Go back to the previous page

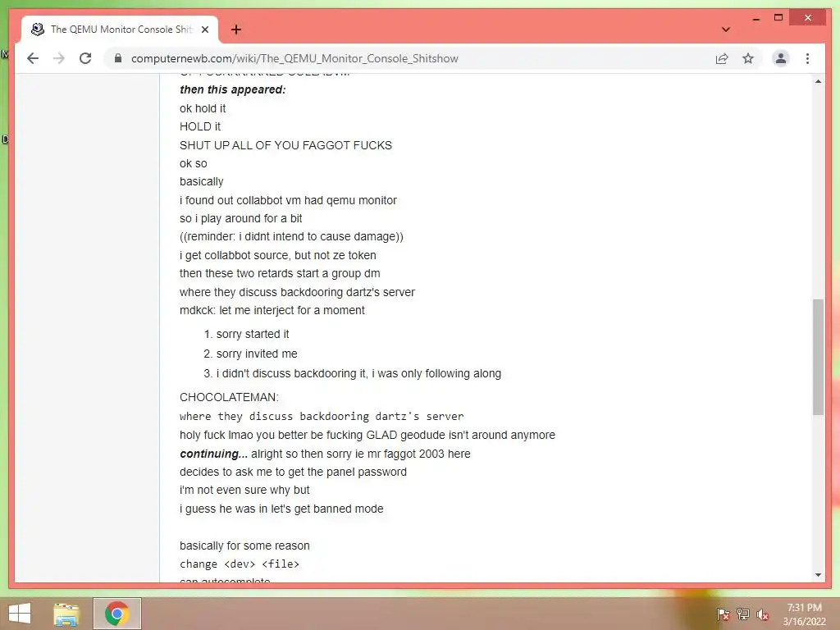click(x=33, y=58)
